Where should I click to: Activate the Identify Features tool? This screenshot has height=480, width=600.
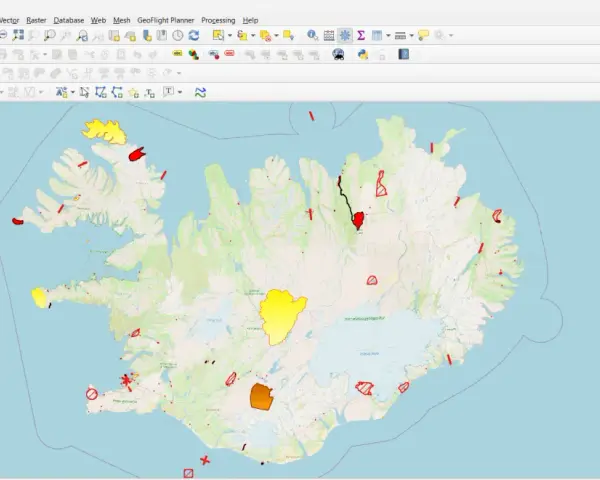[x=312, y=35]
